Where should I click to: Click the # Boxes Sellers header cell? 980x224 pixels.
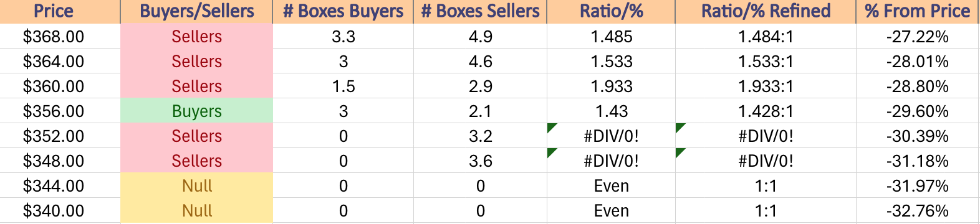point(480,11)
